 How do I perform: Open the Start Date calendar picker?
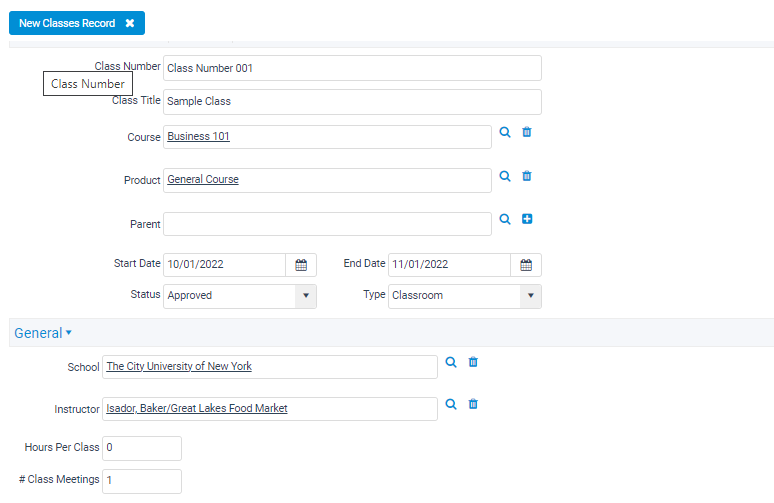point(301,265)
